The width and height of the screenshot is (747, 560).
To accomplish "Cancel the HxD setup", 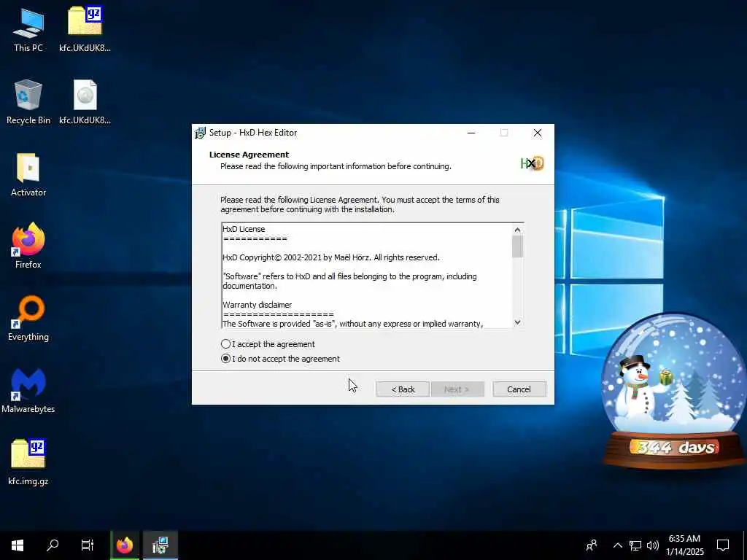I will pos(519,389).
